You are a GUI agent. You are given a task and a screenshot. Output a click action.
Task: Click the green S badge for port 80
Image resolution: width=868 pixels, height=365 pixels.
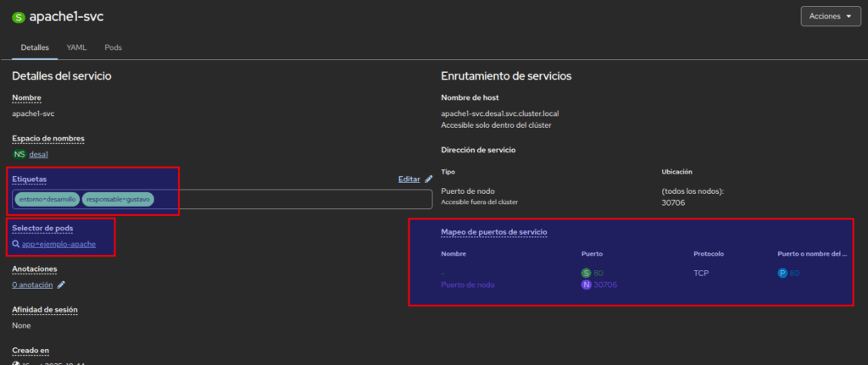tap(586, 273)
